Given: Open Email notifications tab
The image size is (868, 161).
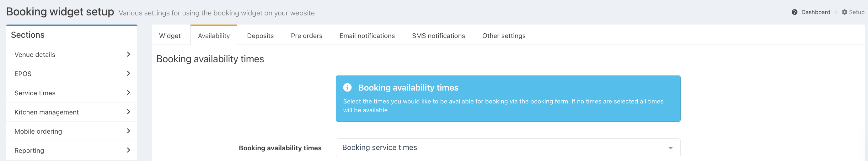Looking at the screenshot, I should coord(367,36).
